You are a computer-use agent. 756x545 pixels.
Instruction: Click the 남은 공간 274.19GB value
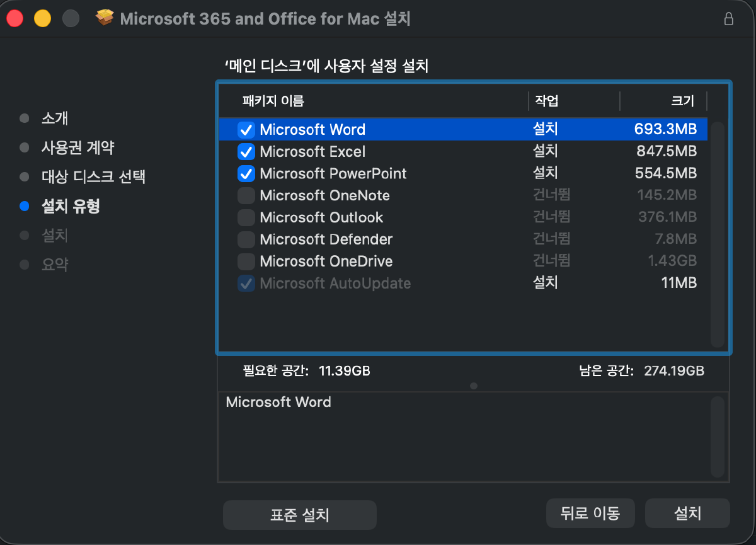[674, 370]
